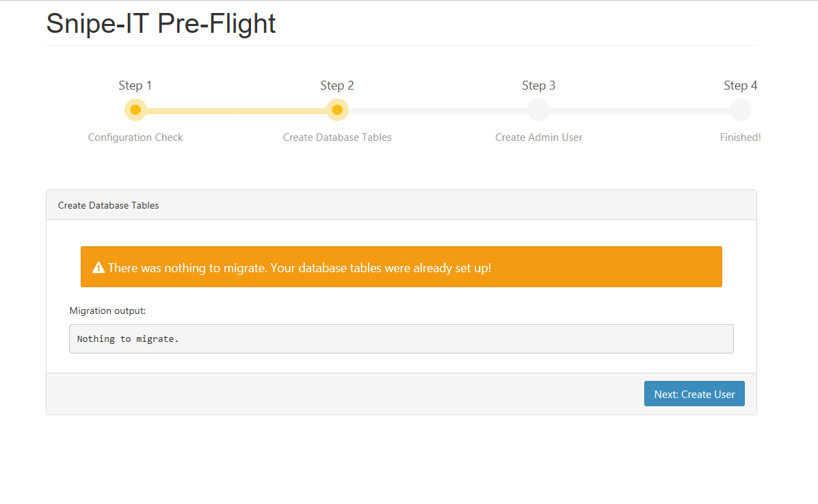
Task: Select the Step 4 progress circle
Action: point(740,109)
